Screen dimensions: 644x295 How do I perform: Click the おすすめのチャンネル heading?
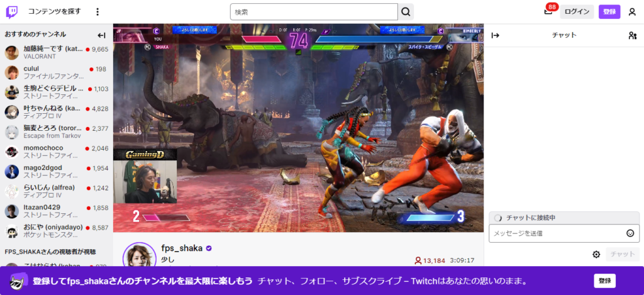pyautogui.click(x=35, y=34)
